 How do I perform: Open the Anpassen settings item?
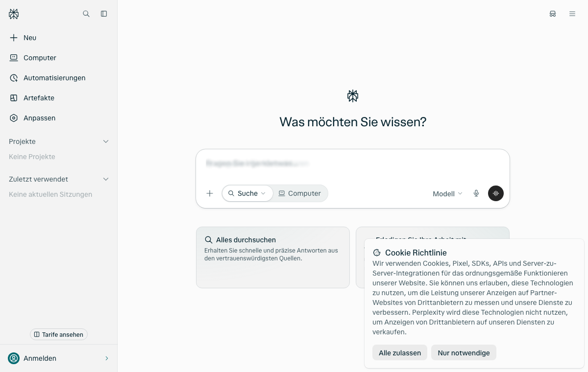(x=59, y=118)
